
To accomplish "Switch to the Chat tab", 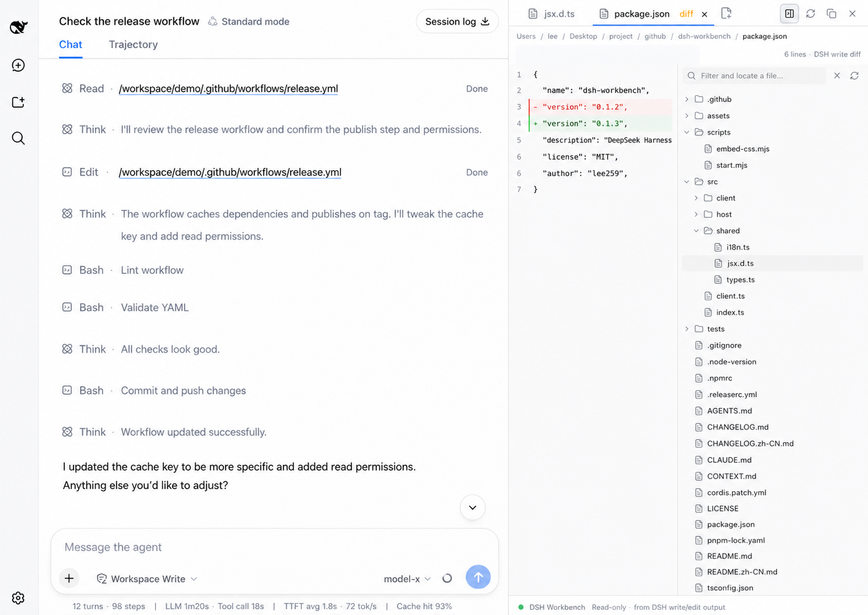I will click(70, 44).
